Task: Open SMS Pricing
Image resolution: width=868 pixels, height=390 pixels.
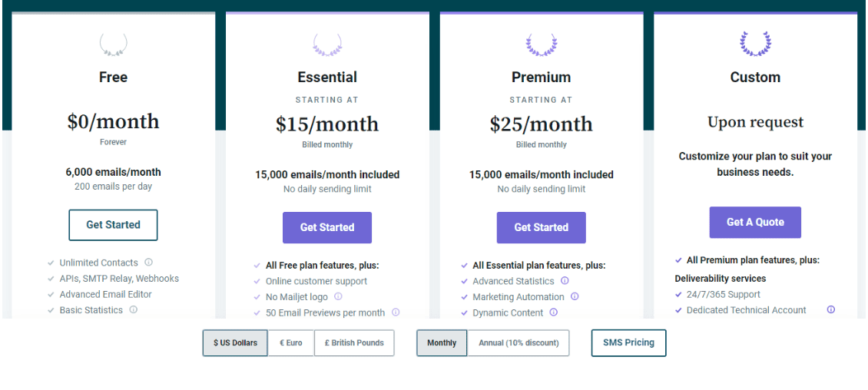Action: [629, 343]
